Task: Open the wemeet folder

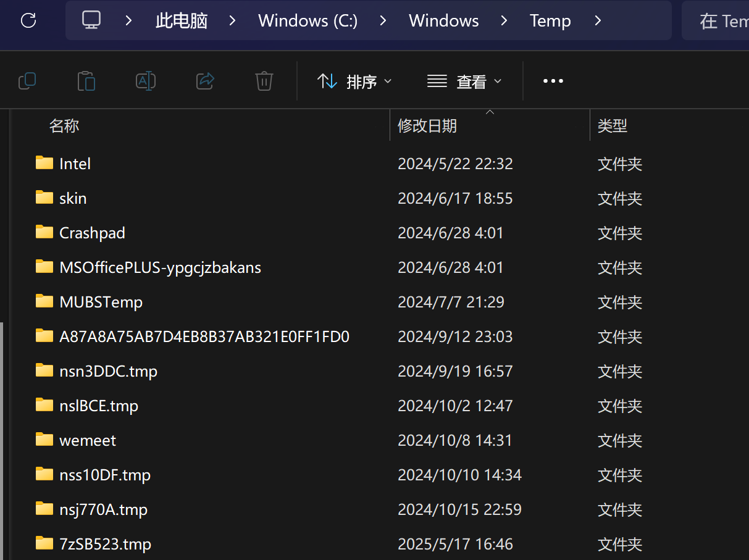Action: pyautogui.click(x=87, y=440)
